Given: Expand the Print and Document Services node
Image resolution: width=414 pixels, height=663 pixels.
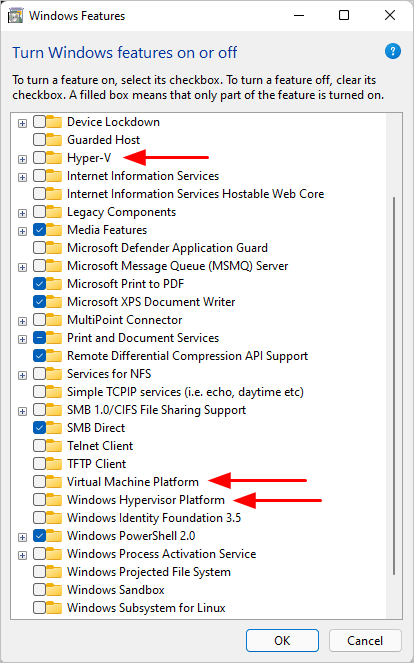Looking at the screenshot, I should coord(22,340).
